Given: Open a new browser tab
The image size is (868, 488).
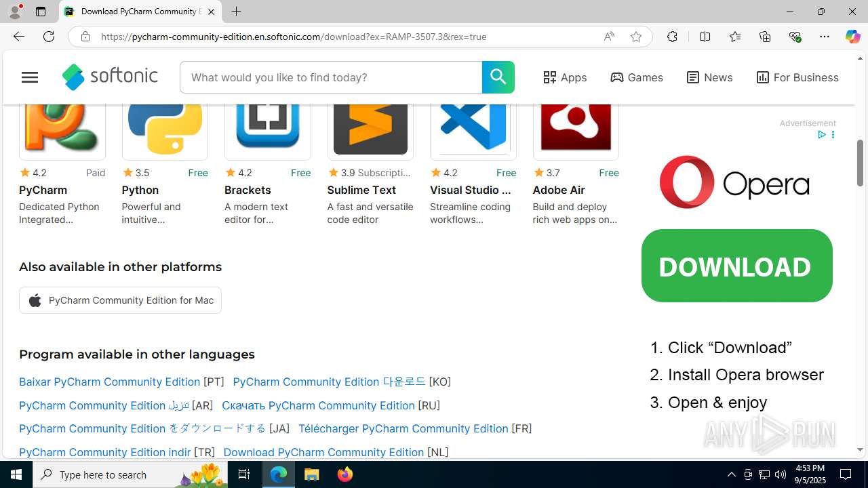Looking at the screenshot, I should tap(236, 12).
